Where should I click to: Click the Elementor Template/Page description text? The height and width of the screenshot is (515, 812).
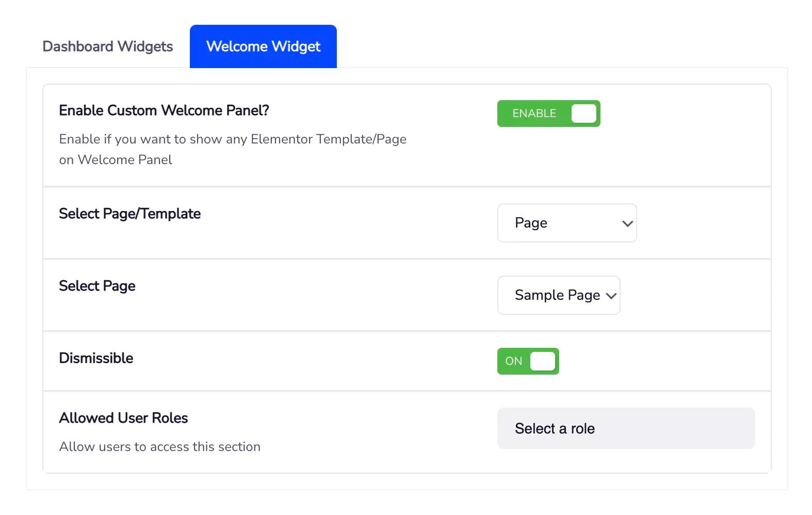point(233,149)
